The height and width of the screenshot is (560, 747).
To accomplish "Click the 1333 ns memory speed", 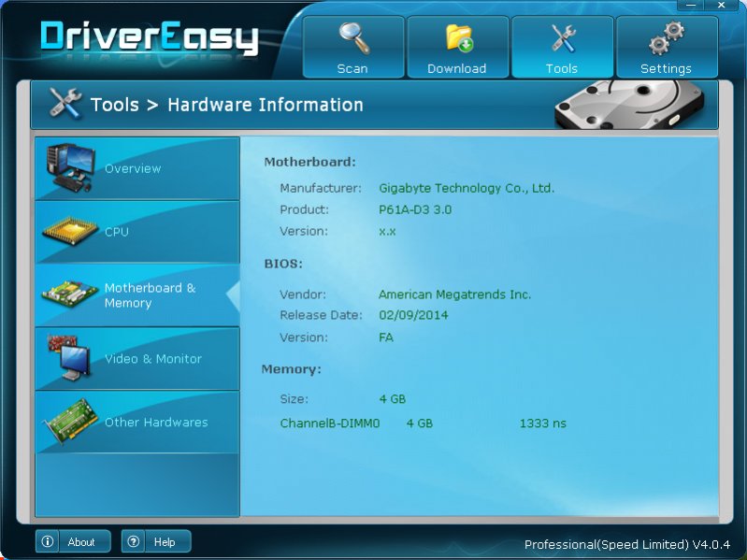I will point(542,423).
